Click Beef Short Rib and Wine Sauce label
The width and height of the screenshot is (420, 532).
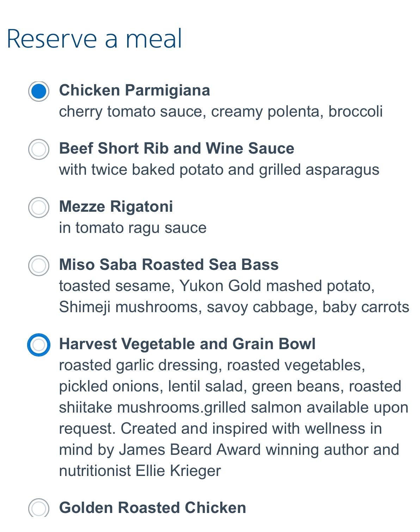[176, 148]
